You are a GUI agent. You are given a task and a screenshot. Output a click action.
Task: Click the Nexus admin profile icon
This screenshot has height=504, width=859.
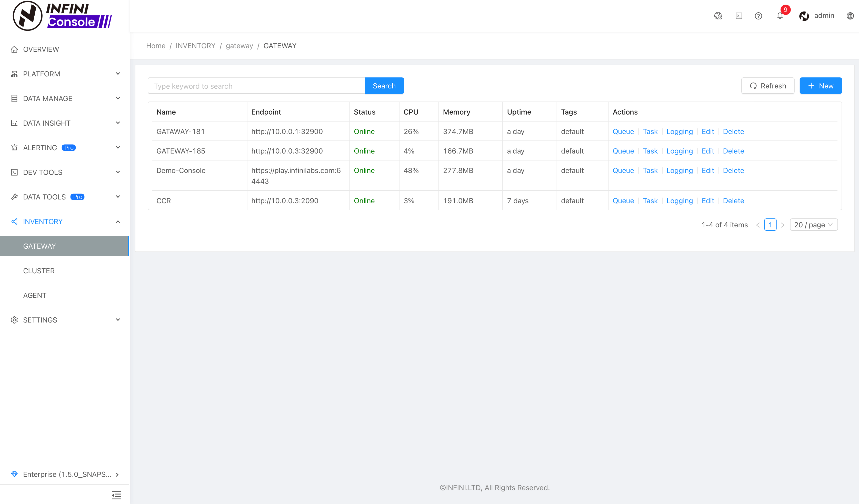(x=804, y=16)
